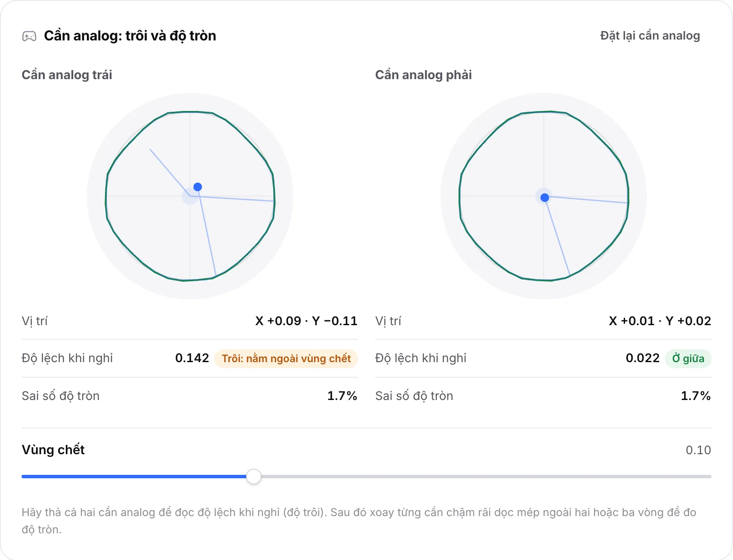Click the left stick "Vị trí" label
Image resolution: width=733 pixels, height=560 pixels.
pyautogui.click(x=34, y=321)
